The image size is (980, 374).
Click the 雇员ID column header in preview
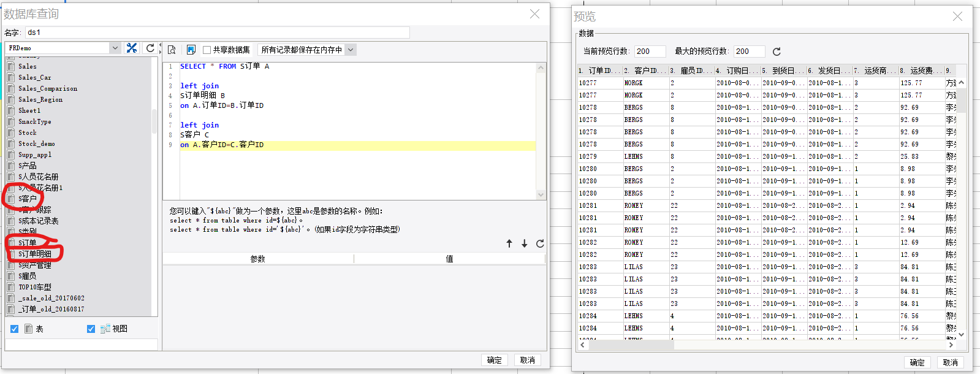(691, 71)
